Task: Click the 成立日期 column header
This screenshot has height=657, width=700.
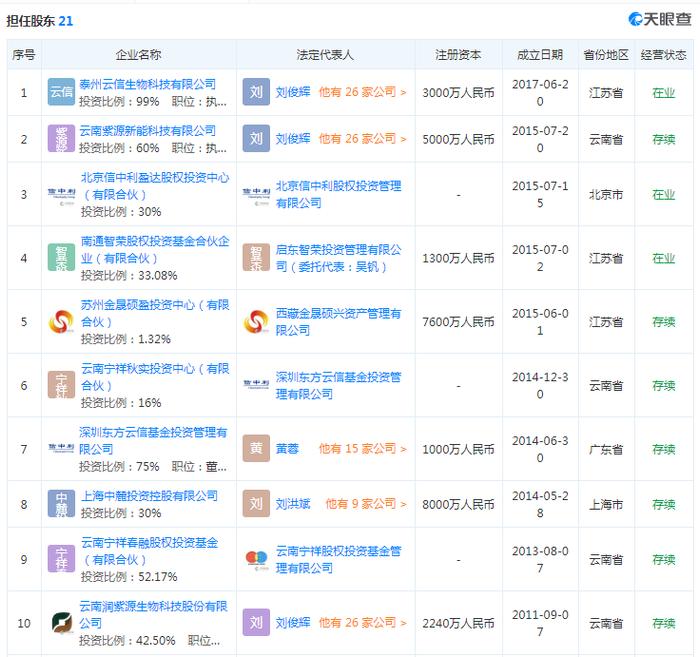Action: tap(540, 54)
